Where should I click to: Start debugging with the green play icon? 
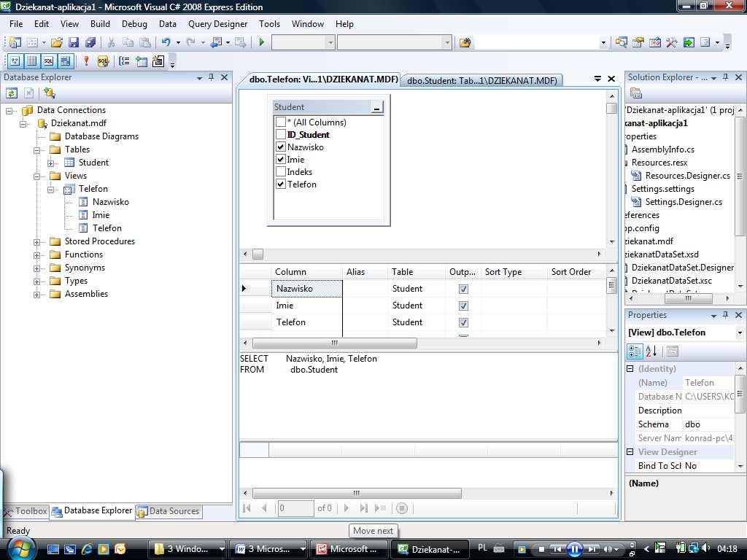click(x=262, y=42)
